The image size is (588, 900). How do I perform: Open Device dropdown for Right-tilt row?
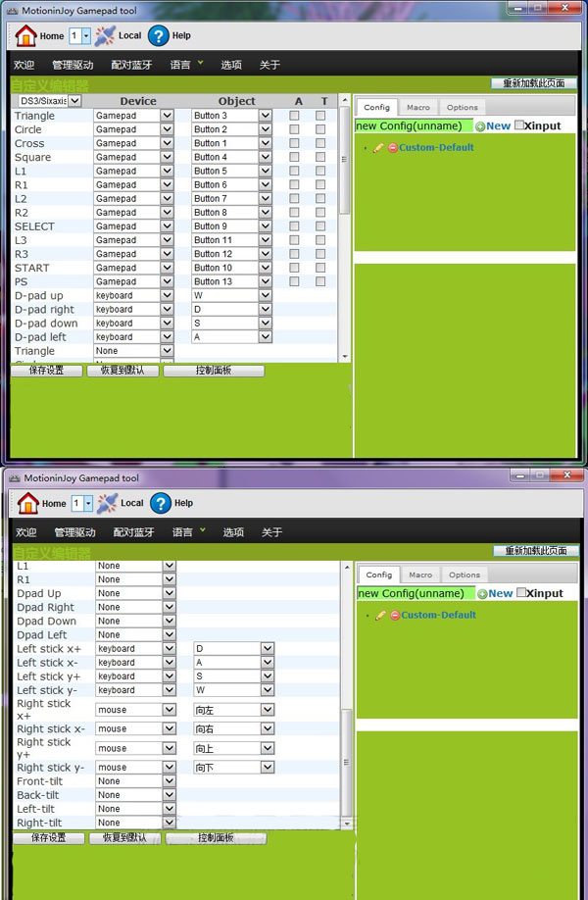click(135, 823)
